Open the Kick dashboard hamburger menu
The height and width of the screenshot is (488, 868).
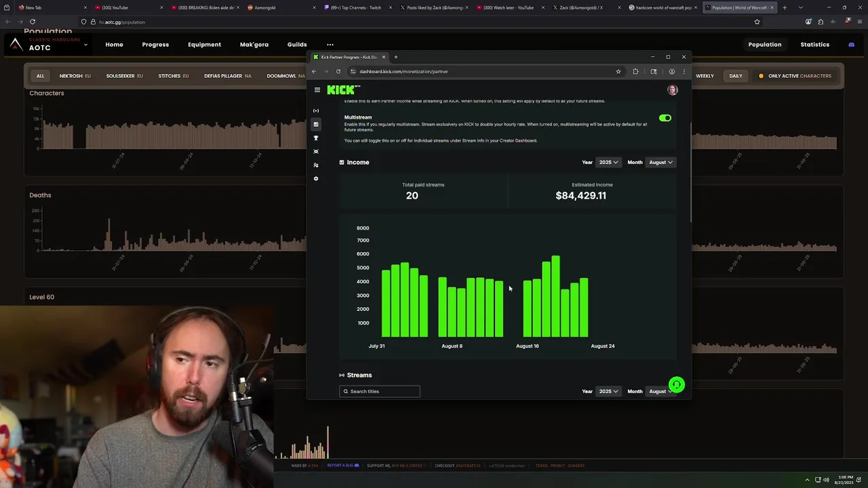click(x=317, y=89)
